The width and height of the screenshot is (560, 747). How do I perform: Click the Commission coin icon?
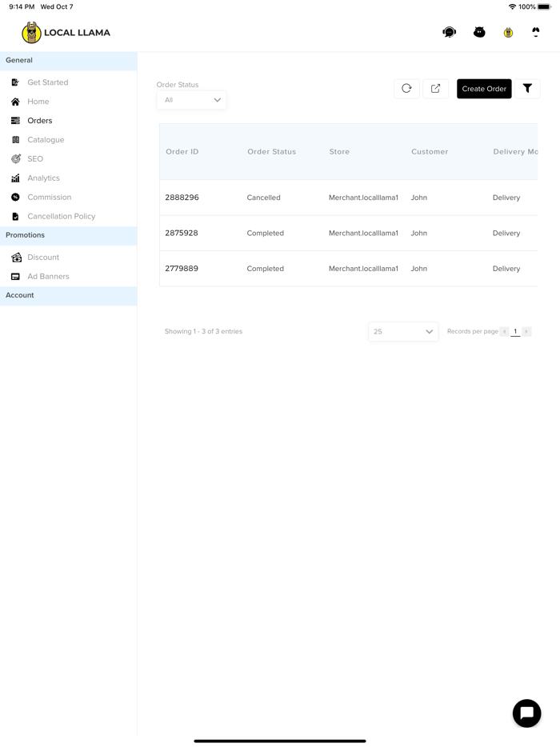click(x=15, y=197)
